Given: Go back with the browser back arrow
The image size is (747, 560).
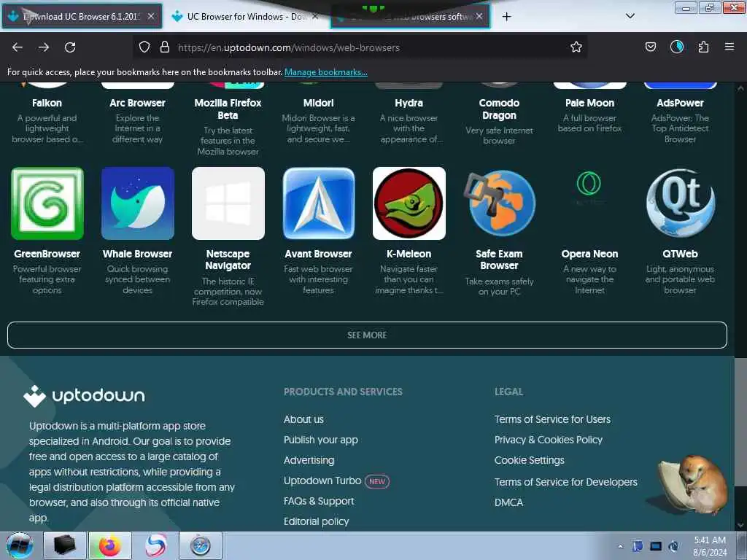Looking at the screenshot, I should click(18, 47).
